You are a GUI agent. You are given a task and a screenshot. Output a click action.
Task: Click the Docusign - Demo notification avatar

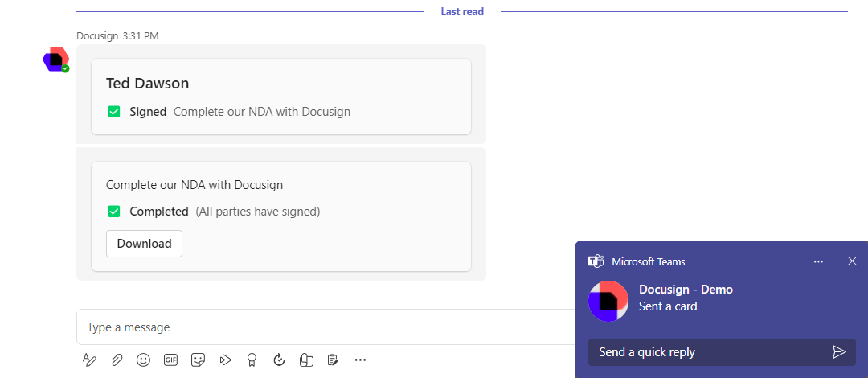[x=608, y=301]
